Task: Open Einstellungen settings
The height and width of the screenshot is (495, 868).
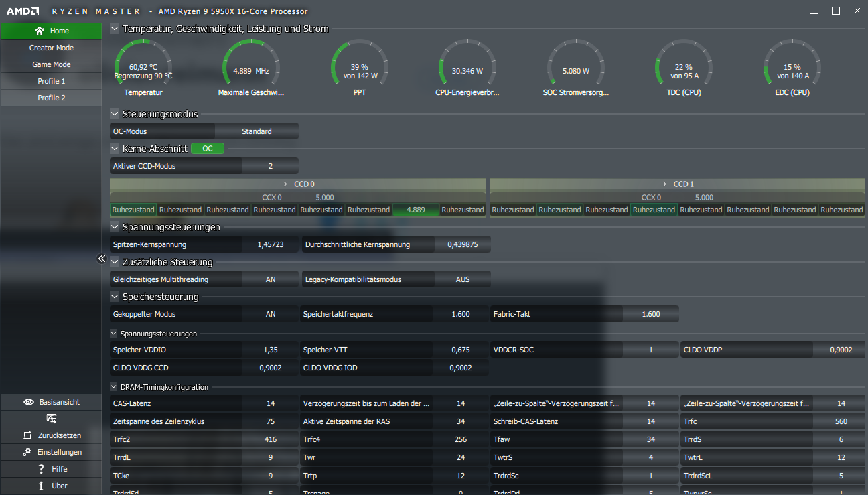Action: pos(51,452)
